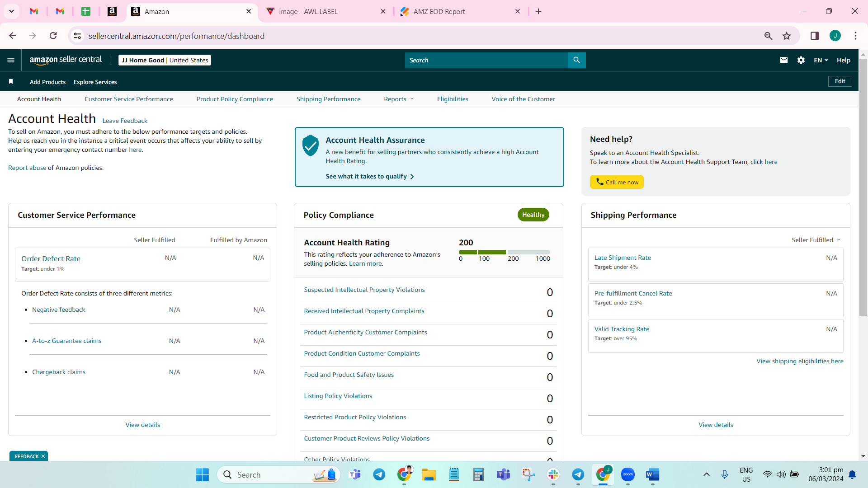Dismiss the FEEDBACK tag with its X
The width and height of the screenshot is (868, 488).
tap(43, 456)
